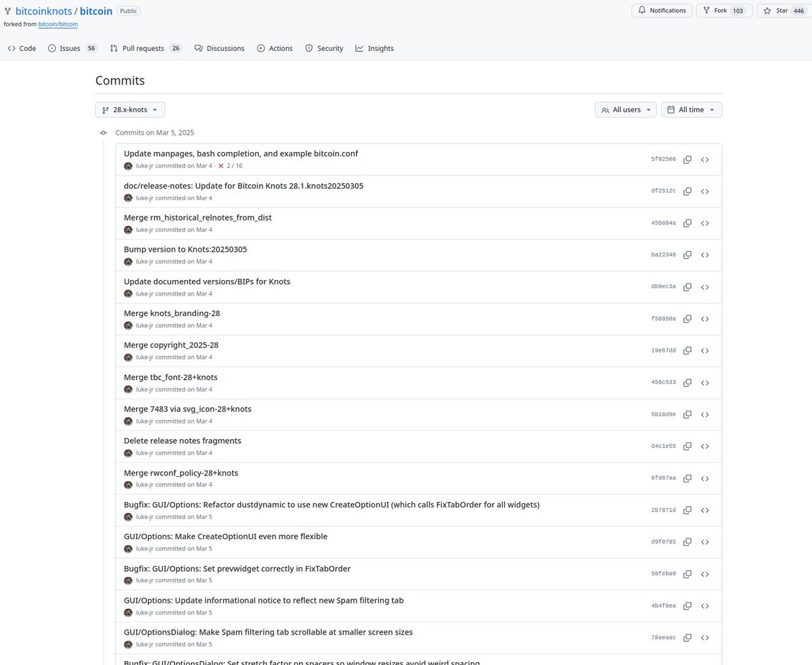This screenshot has width=812, height=665.
Task: Open the Pull requests tab
Action: tap(146, 49)
